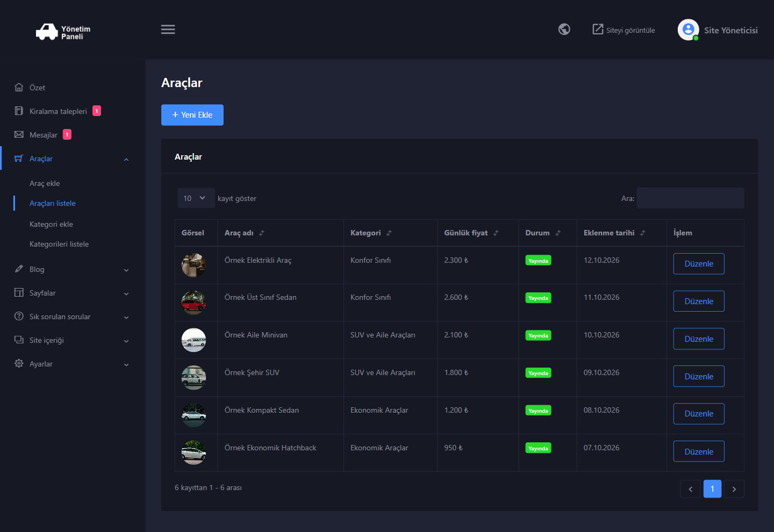Screen dimensions: 774x532
Task: Expand the Site içeriği menu
Action: (73, 340)
